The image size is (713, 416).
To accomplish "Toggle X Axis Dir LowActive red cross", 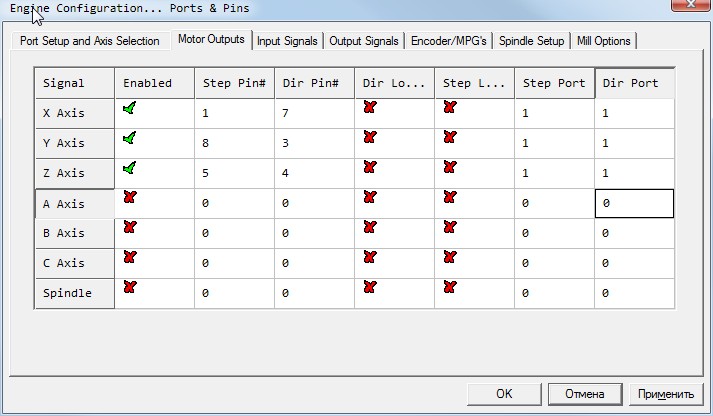I will click(369, 107).
